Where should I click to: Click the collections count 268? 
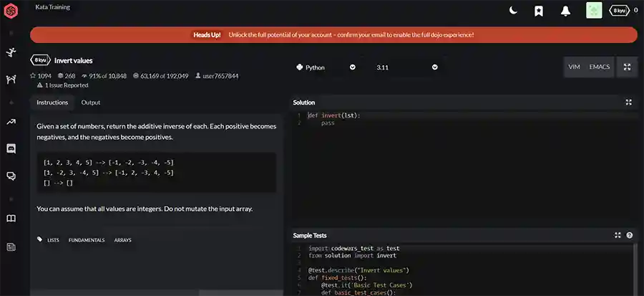pyautogui.click(x=66, y=76)
